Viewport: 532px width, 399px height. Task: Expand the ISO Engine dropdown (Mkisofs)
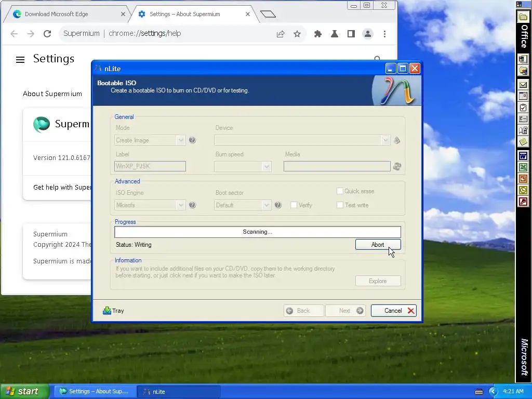click(181, 205)
